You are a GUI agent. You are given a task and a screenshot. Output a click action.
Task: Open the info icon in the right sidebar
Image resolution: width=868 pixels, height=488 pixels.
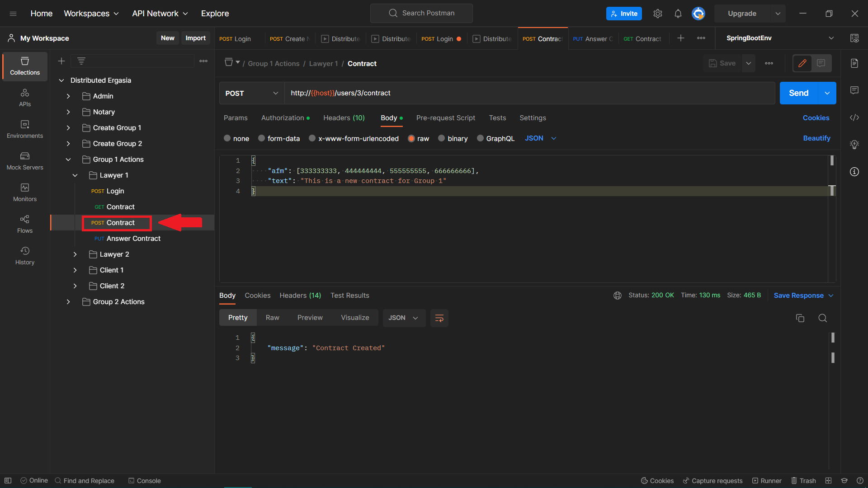coord(854,172)
